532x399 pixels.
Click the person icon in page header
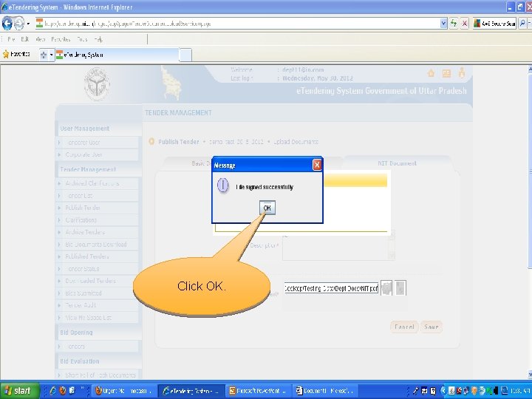[462, 72]
